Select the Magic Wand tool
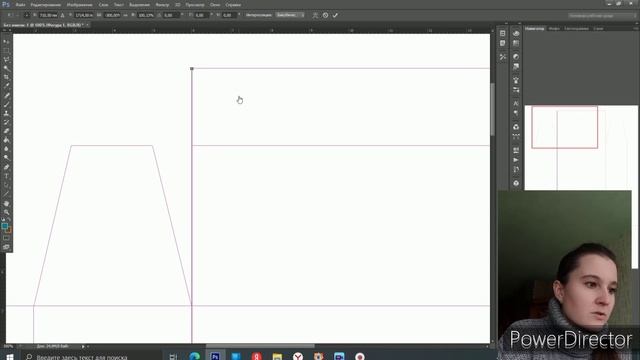 coord(6,68)
